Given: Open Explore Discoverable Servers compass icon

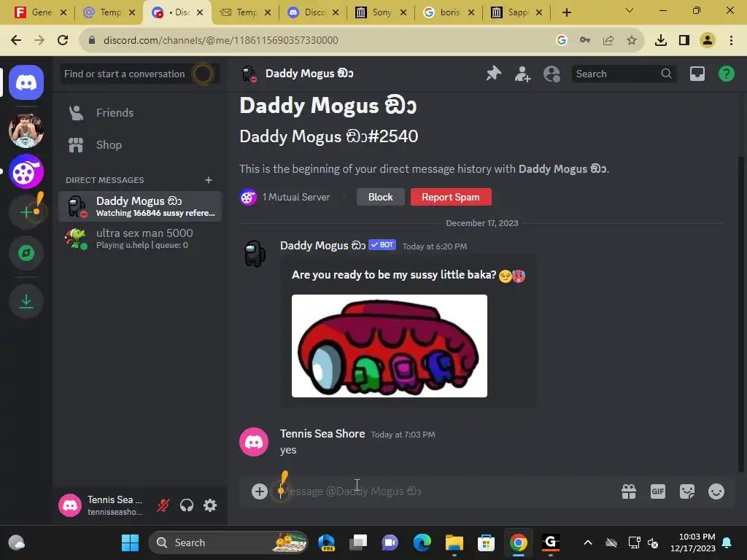Looking at the screenshot, I should [26, 253].
